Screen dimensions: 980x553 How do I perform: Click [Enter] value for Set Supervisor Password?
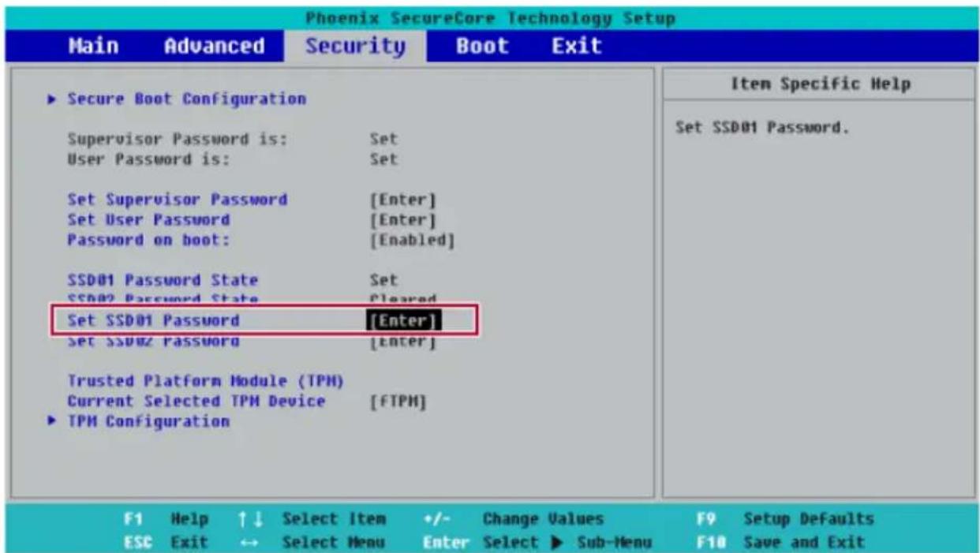click(x=403, y=199)
